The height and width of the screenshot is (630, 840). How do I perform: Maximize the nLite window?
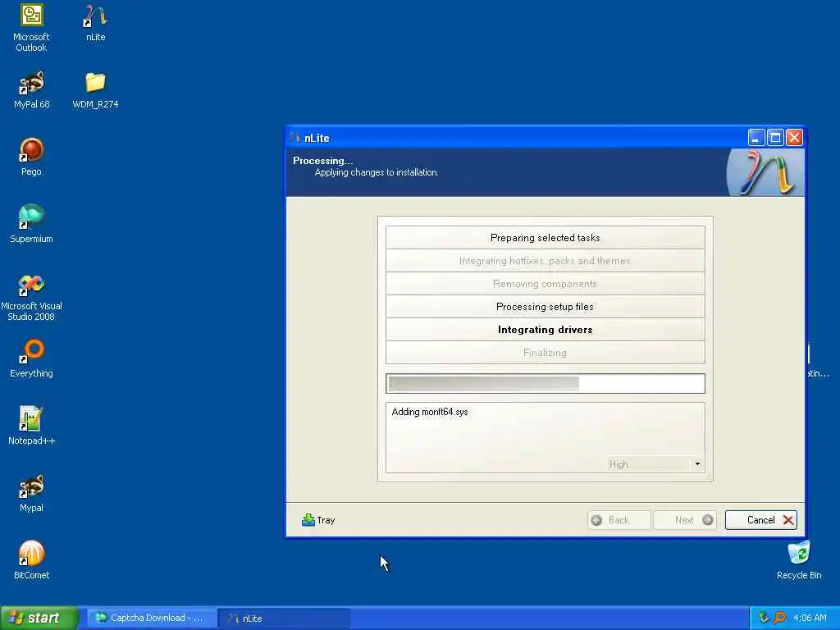(x=775, y=138)
